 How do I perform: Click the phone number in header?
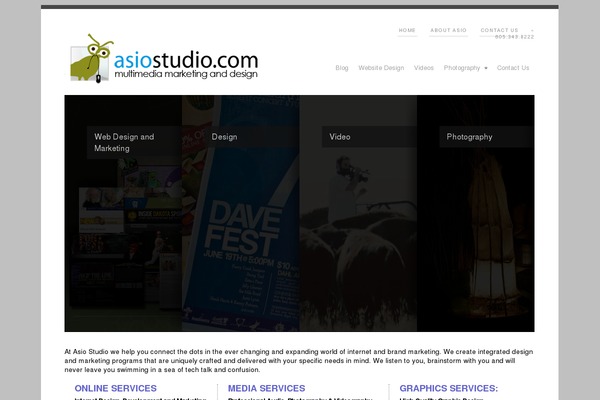coord(514,37)
